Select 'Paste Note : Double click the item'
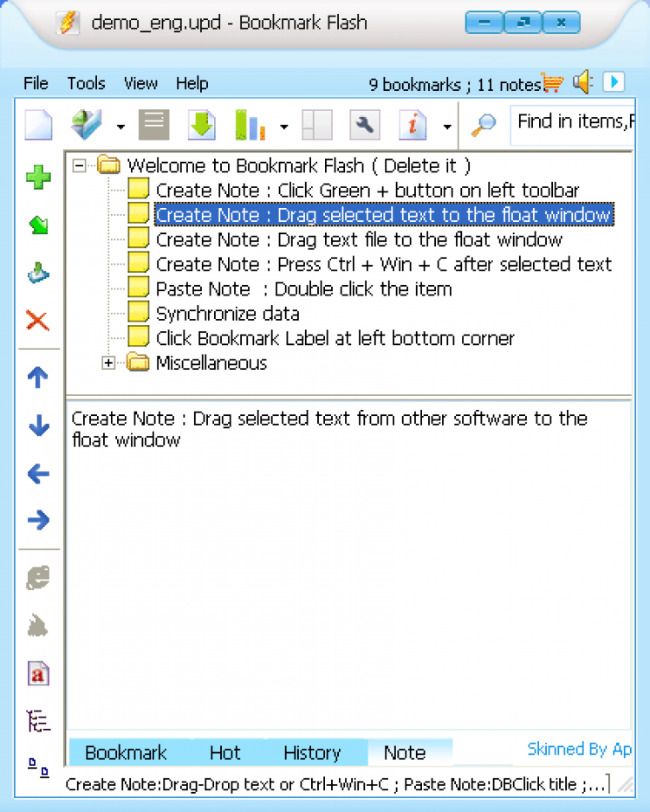The image size is (650, 812). [x=304, y=289]
